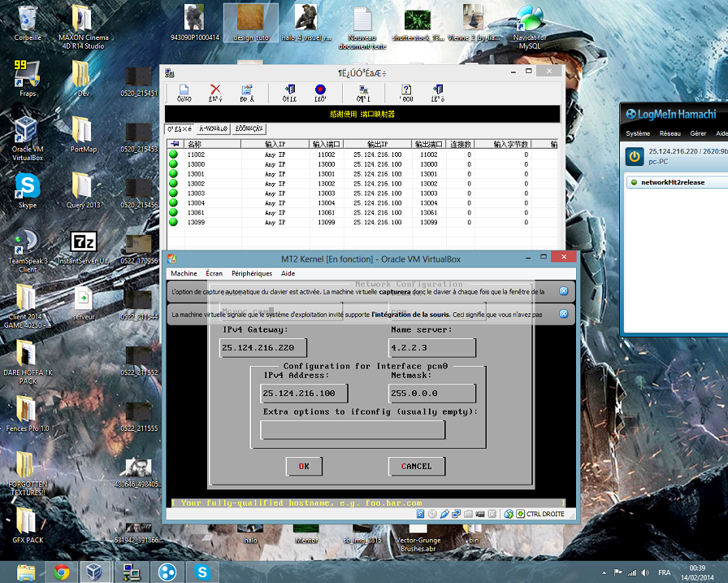Select the second tab in PortMap window
This screenshot has width=728, height=583.
pos(213,128)
